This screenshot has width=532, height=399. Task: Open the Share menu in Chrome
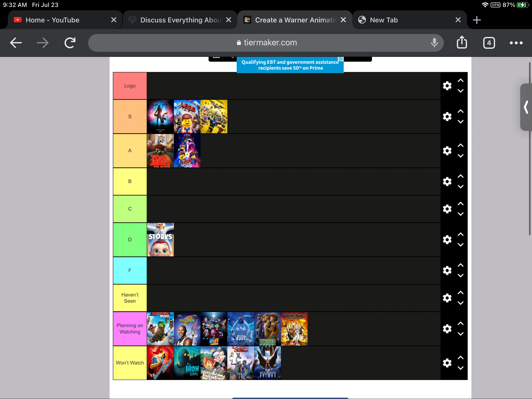pyautogui.click(x=462, y=43)
